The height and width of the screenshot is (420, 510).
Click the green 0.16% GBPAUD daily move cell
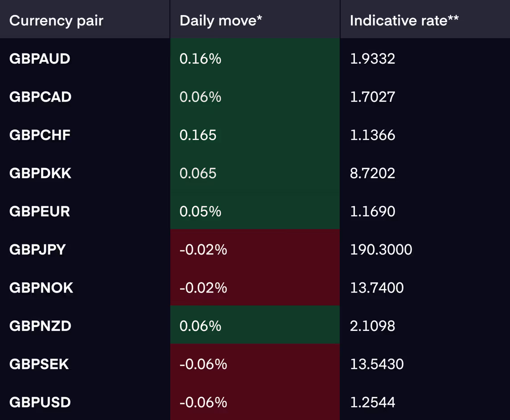point(255,57)
